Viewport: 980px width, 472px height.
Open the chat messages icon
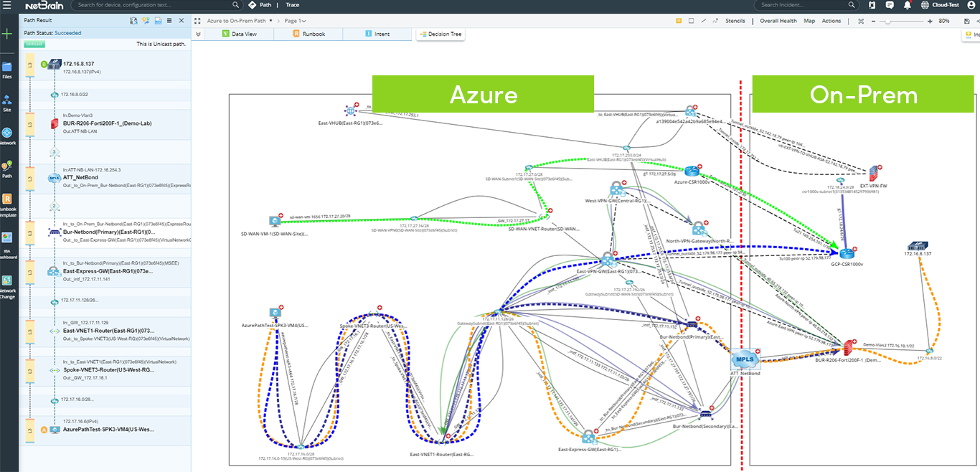coord(890,5)
